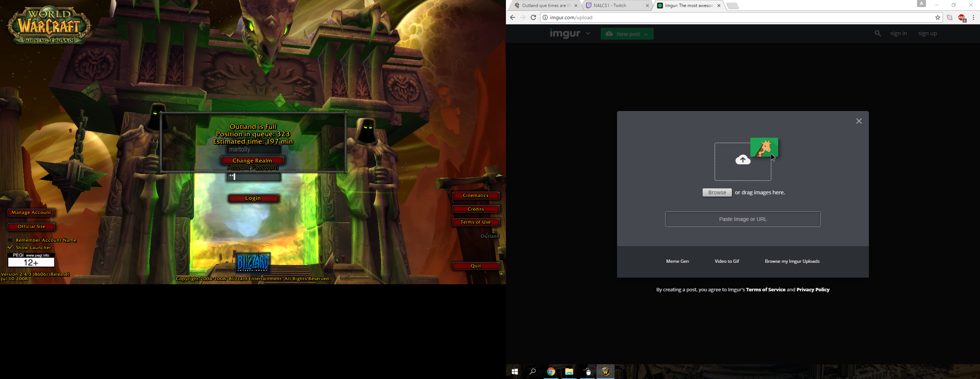Click the Browse button to pick images
980x379 pixels.
pos(717,193)
